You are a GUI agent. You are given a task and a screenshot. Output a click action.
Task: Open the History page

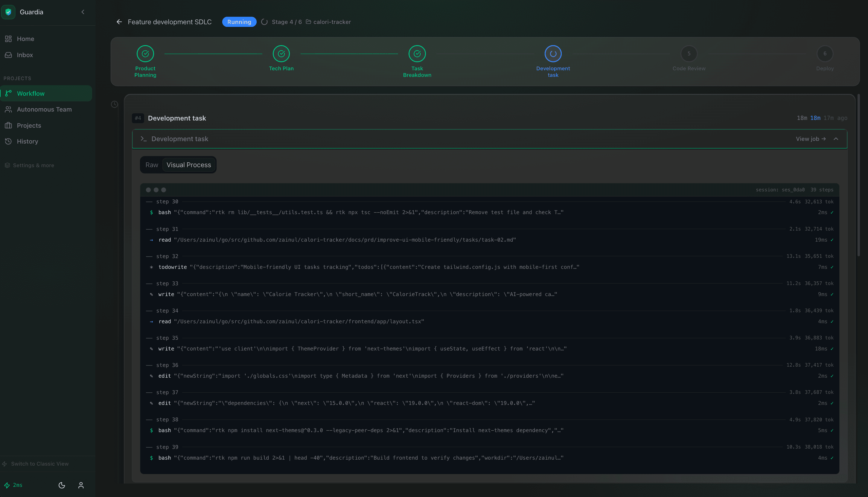point(46,141)
